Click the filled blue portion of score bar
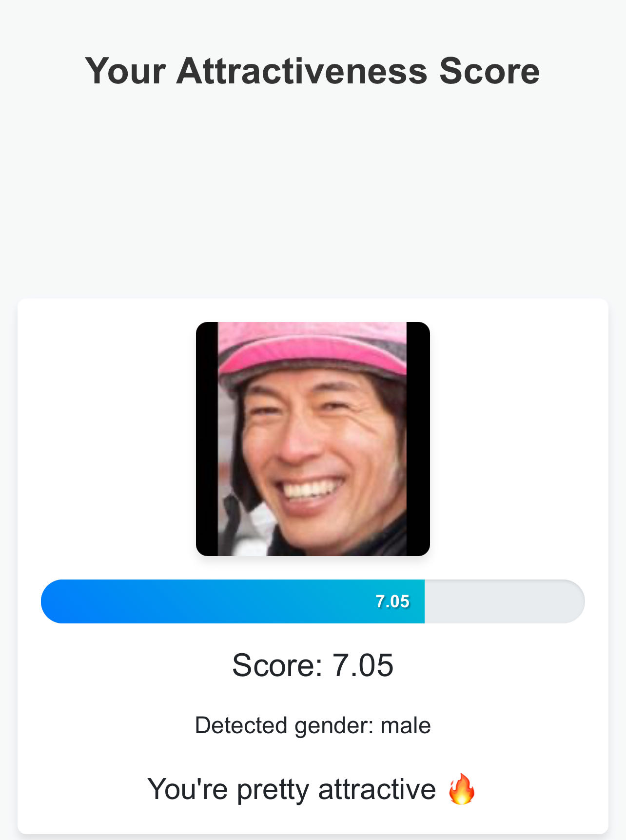Image resolution: width=626 pixels, height=840 pixels. tap(233, 601)
